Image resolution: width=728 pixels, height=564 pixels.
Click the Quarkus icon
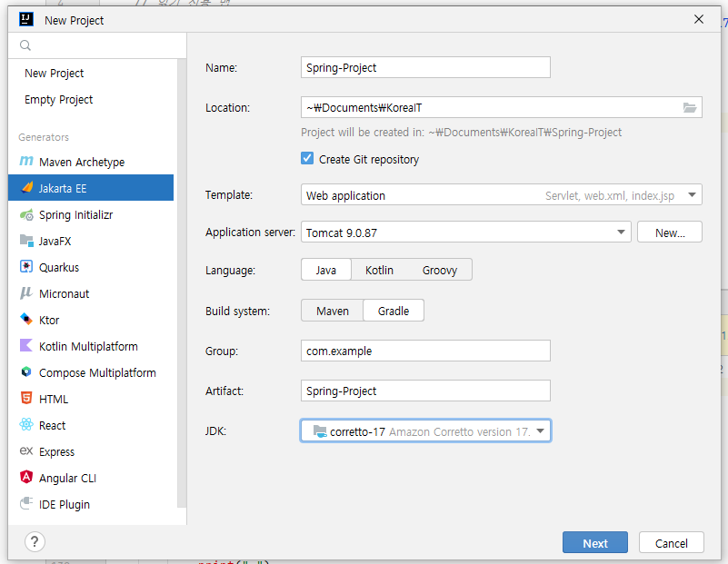tap(26, 267)
